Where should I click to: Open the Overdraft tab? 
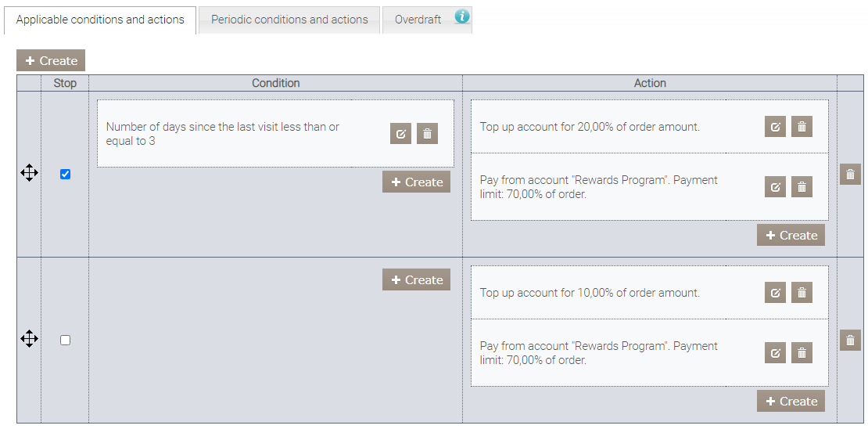pyautogui.click(x=418, y=20)
